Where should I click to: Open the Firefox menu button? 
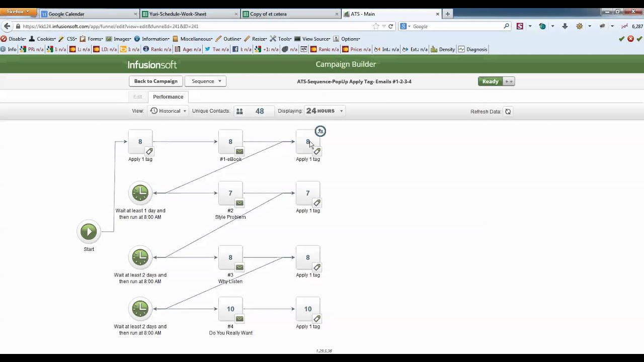pos(18,12)
